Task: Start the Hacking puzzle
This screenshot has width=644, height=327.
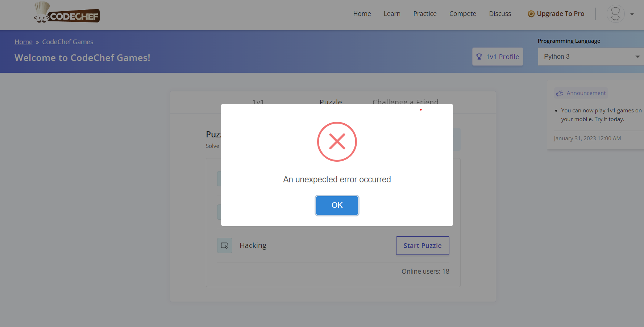Action: (x=423, y=245)
